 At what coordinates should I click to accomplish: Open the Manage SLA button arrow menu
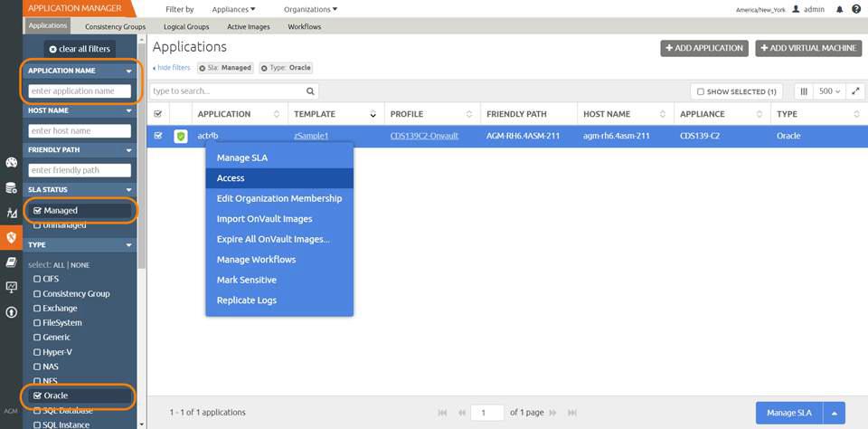(x=835, y=413)
